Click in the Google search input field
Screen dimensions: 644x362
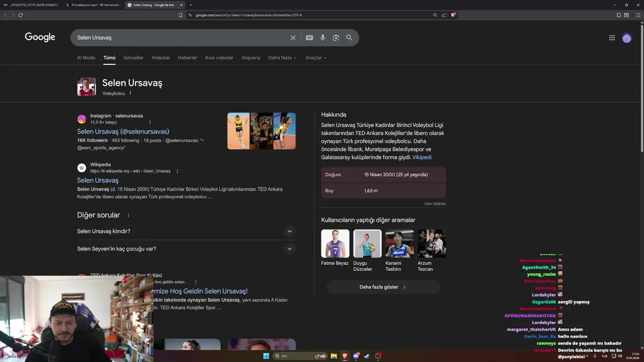point(181,38)
